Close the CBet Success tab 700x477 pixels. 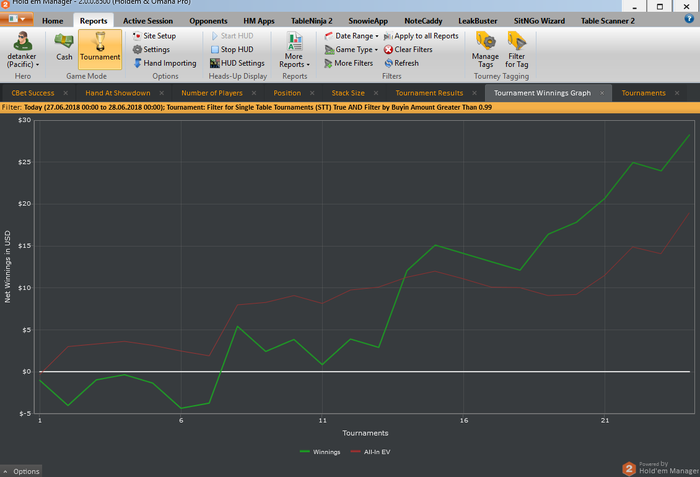pos(66,93)
